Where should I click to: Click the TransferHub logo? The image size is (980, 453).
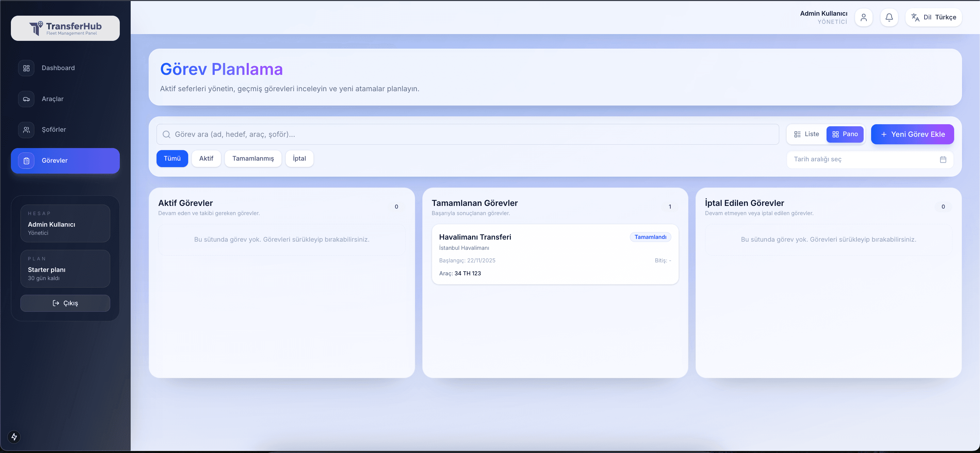pyautogui.click(x=65, y=28)
